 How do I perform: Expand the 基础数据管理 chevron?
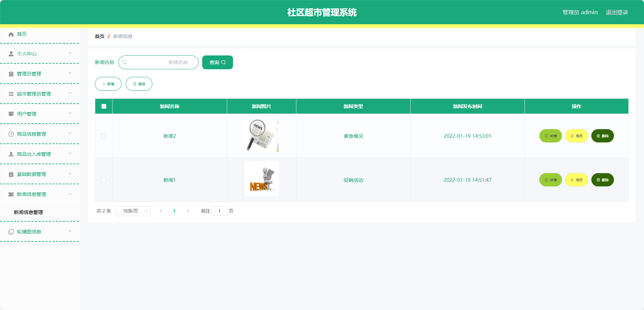click(70, 174)
